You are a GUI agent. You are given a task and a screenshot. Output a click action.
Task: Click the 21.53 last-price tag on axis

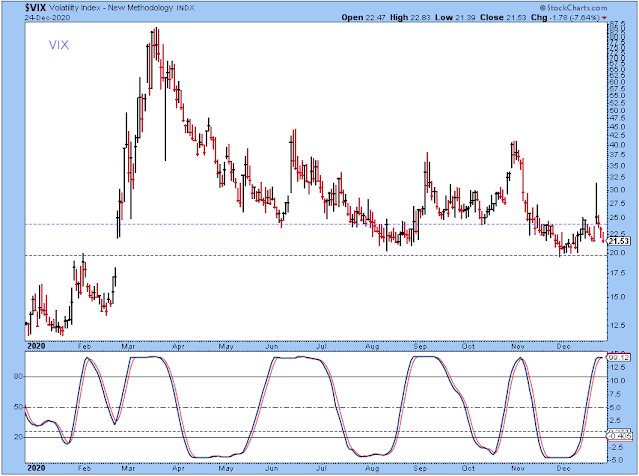tap(619, 241)
